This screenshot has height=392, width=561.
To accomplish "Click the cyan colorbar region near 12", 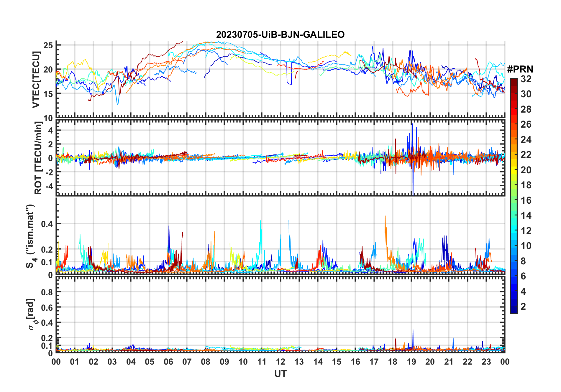I will click(514, 230).
